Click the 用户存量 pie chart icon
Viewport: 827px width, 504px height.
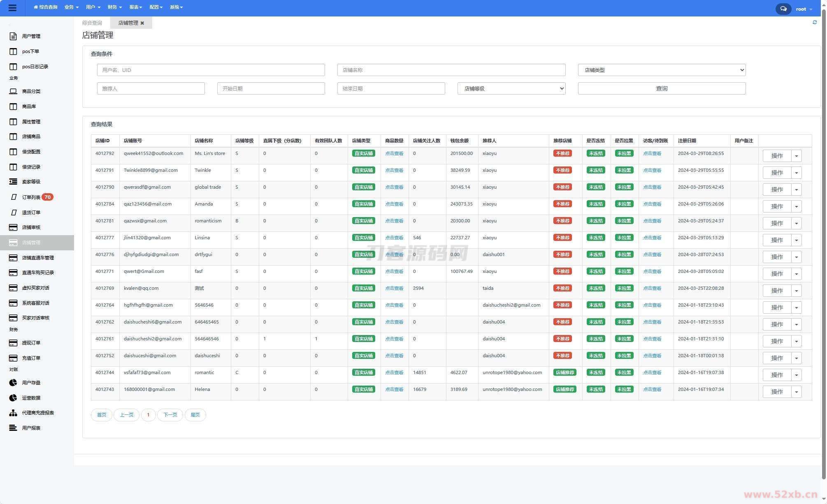13,383
